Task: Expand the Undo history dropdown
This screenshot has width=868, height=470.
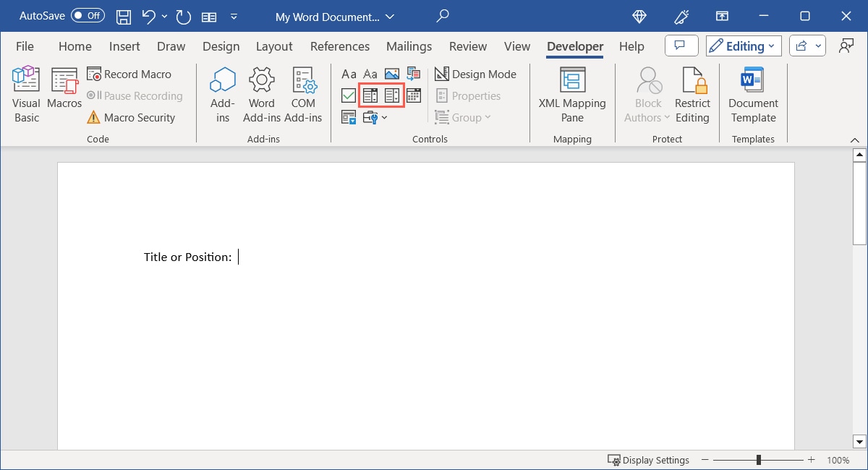Action: click(163, 16)
